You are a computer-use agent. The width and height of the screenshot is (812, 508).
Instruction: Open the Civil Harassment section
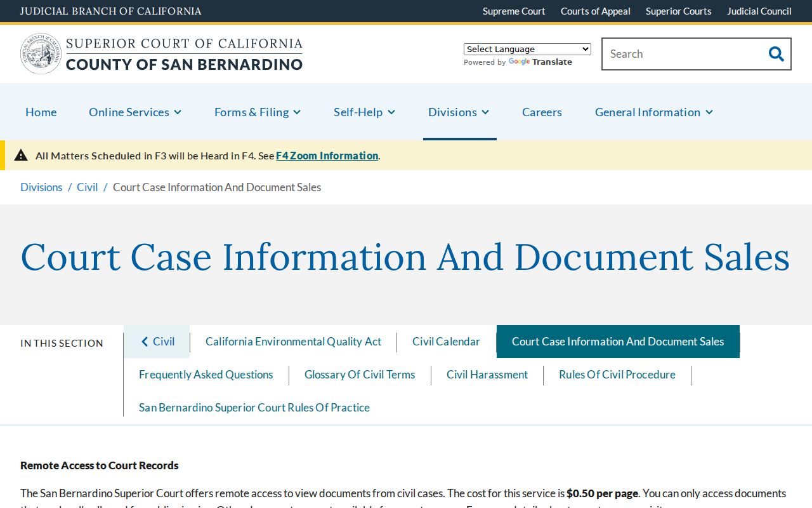487,375
